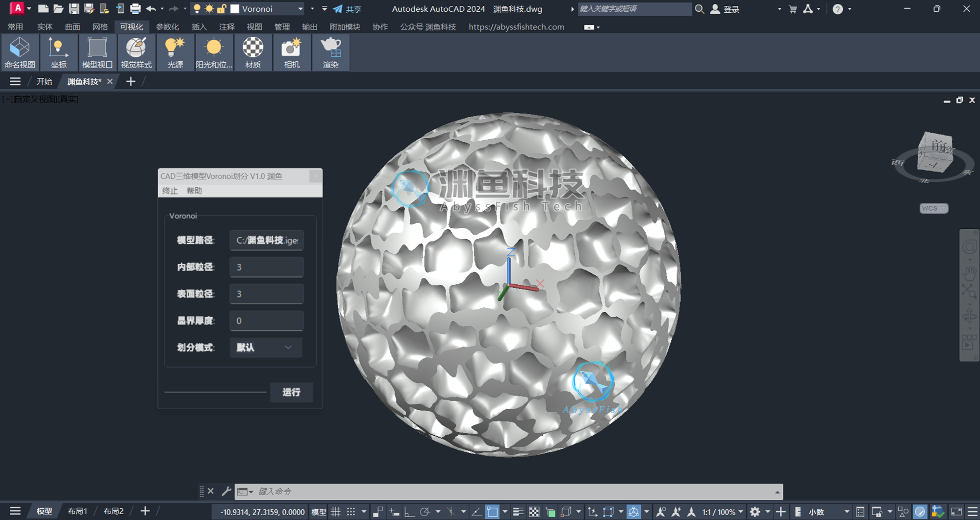Image resolution: width=980 pixels, height=520 pixels.
Task: Open the 帮助 menu in Voronoi dialog
Action: tap(194, 191)
